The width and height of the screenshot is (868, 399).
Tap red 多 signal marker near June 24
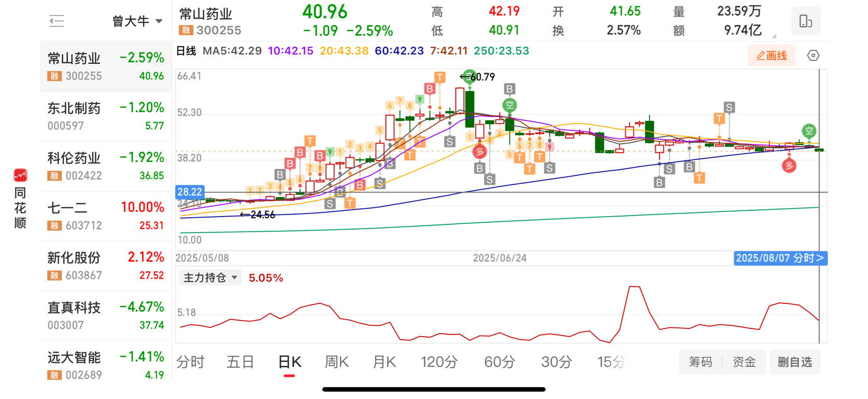click(x=480, y=152)
